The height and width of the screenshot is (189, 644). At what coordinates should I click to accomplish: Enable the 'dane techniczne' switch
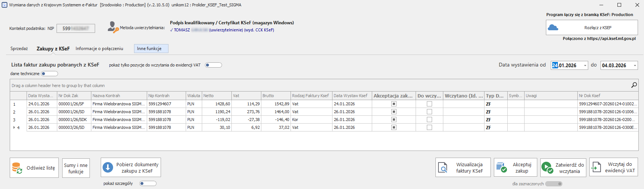49,74
